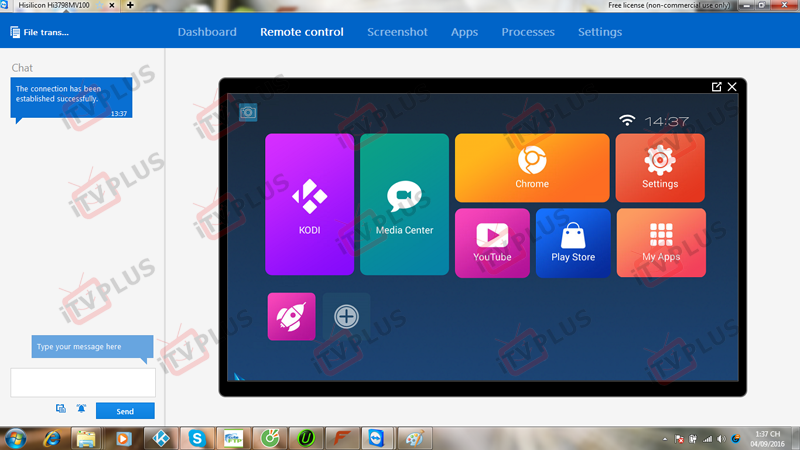Launch Media Center tile
800x450 pixels.
404,204
